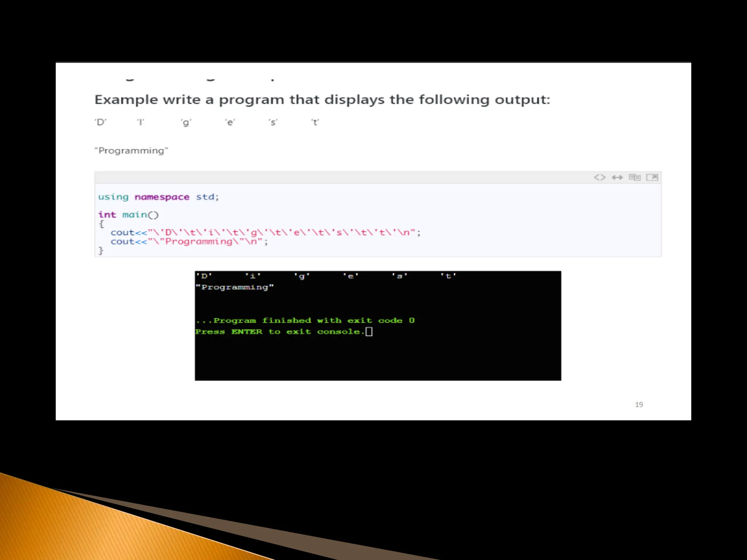Click the "Programming" expected output text
This screenshot has width=747, height=560.
coord(131,151)
